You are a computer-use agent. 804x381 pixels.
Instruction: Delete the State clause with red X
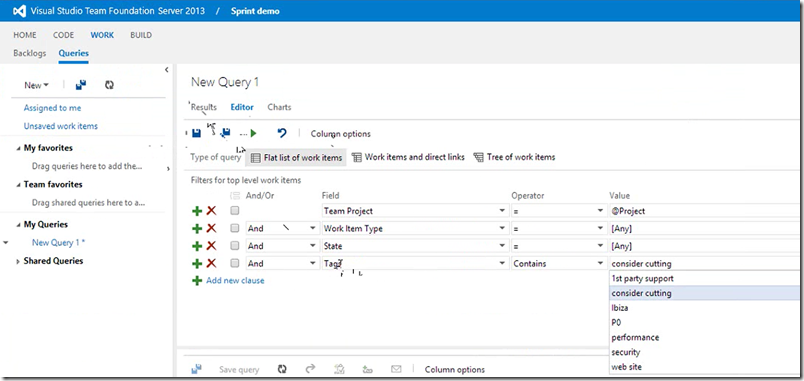coord(211,246)
